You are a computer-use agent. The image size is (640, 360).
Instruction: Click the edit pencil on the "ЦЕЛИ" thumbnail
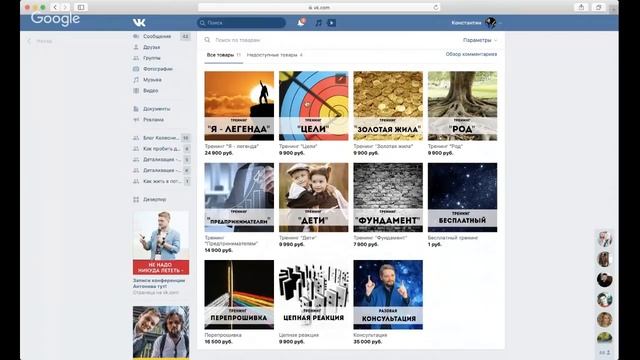click(x=341, y=79)
